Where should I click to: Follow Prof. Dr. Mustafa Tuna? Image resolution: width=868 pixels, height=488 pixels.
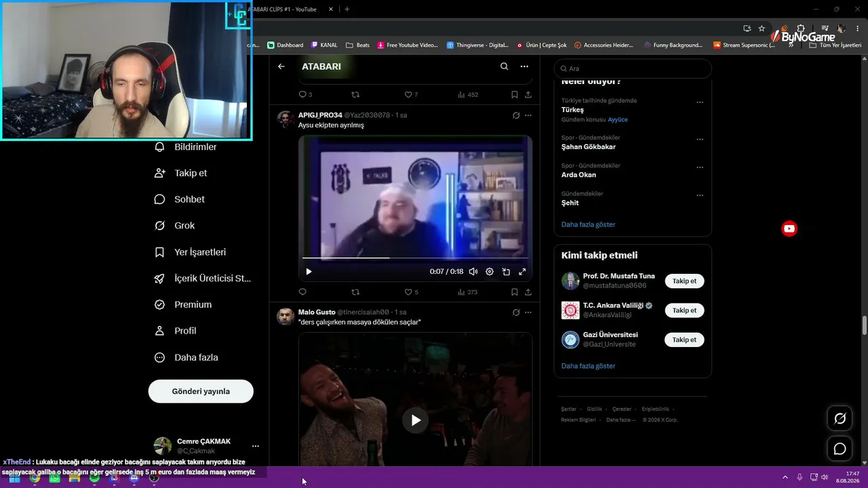click(684, 281)
